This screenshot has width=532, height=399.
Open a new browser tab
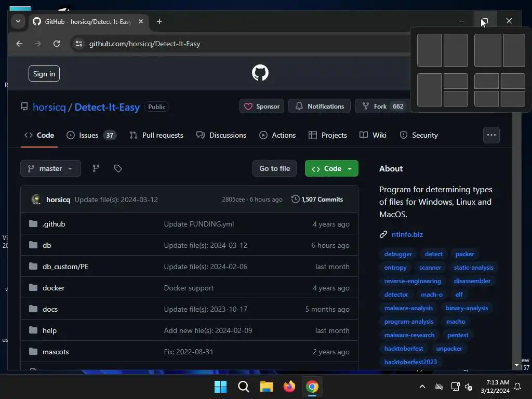point(159,21)
